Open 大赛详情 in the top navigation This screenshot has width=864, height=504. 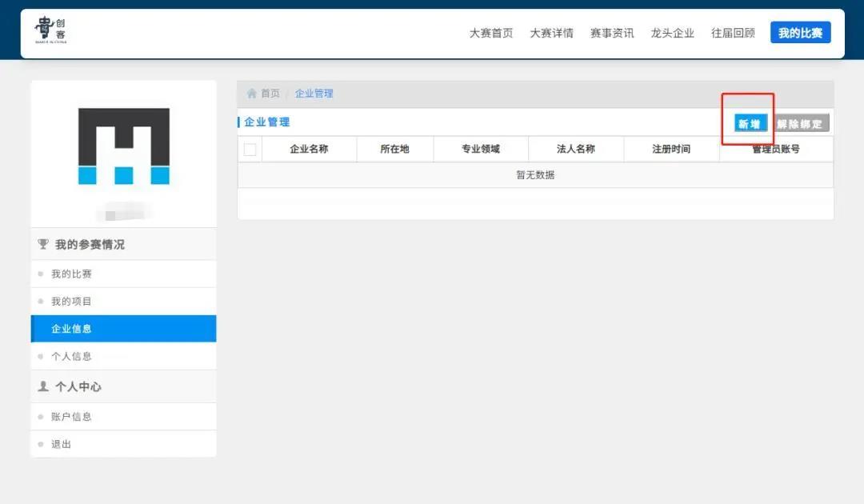pos(551,33)
